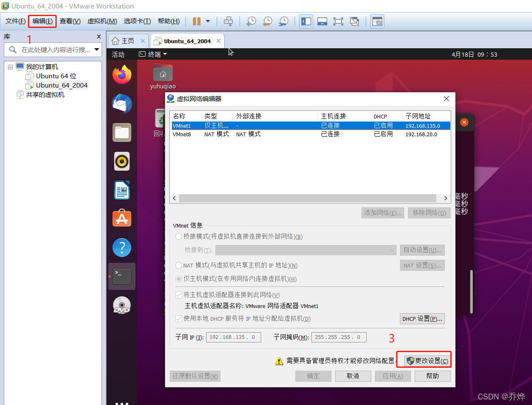Screen dimensions: 532x405
Task: Open the 查看(V) menu
Action: 70,21
